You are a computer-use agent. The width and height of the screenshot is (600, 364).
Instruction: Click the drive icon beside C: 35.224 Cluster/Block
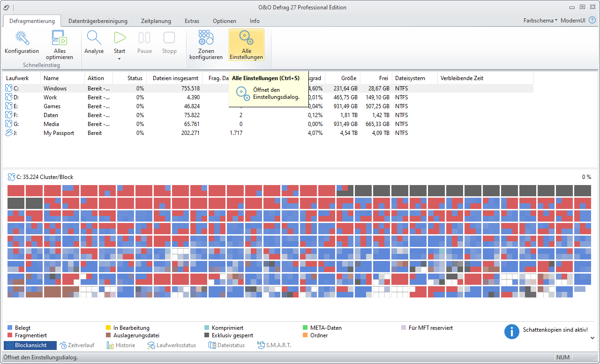[x=11, y=177]
